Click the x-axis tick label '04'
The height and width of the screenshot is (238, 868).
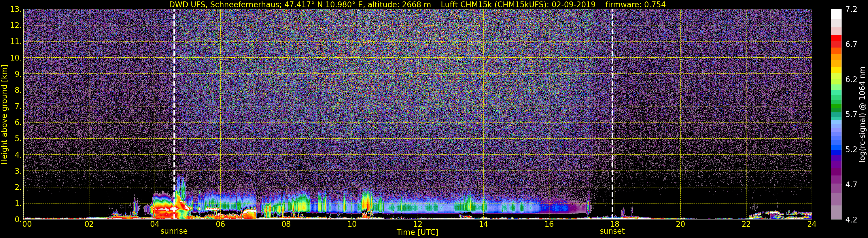155,224
